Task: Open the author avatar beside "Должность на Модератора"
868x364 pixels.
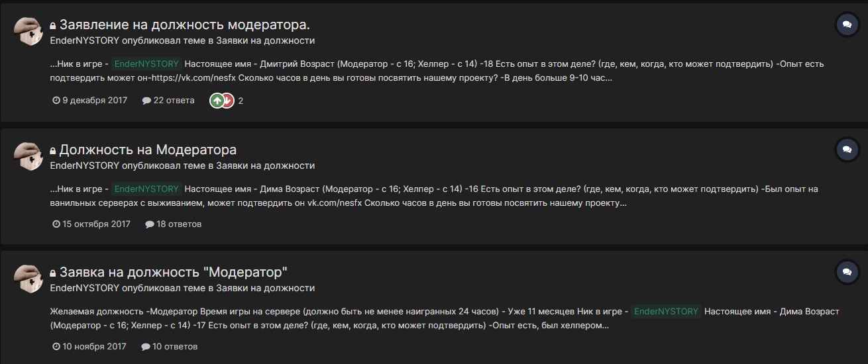Action: pyautogui.click(x=28, y=155)
